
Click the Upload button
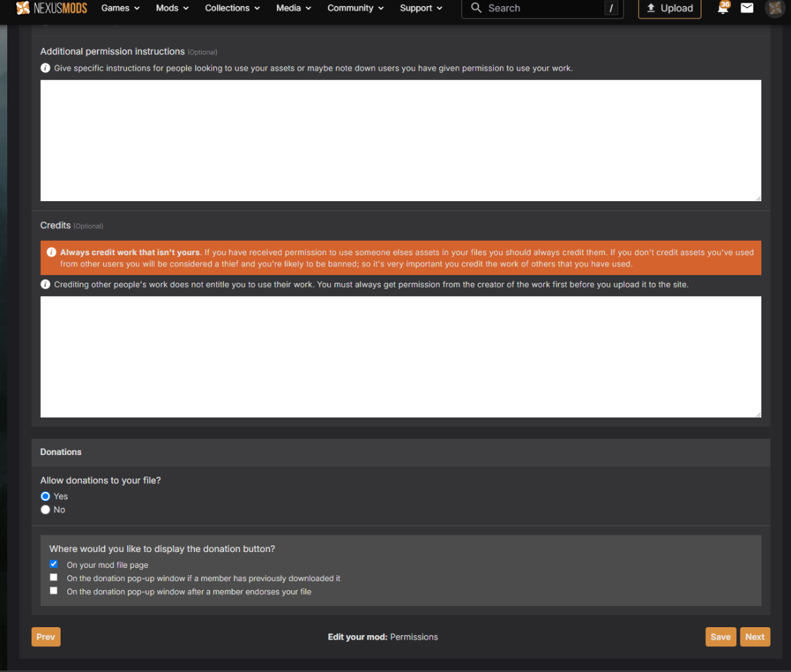(670, 8)
